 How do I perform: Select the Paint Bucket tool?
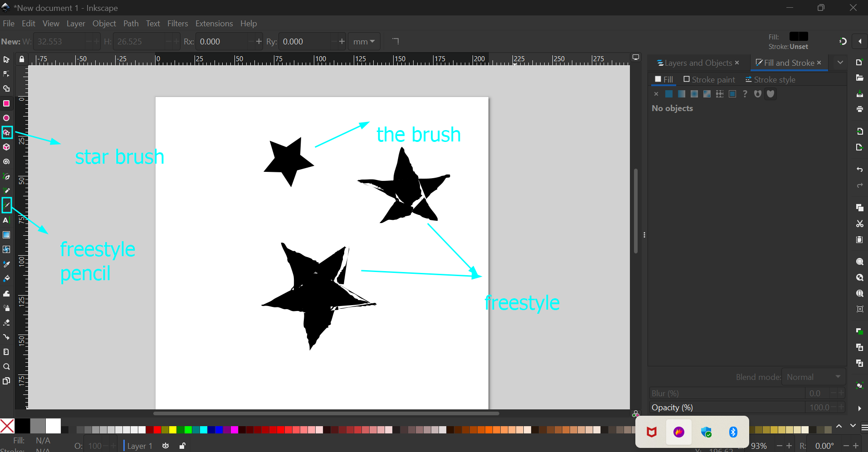point(6,278)
